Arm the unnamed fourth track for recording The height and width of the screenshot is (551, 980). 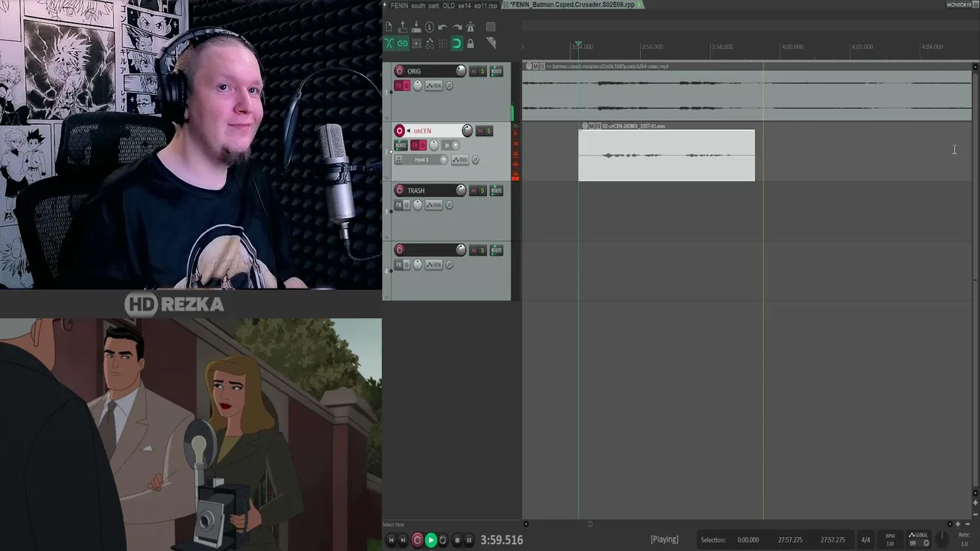(x=399, y=250)
